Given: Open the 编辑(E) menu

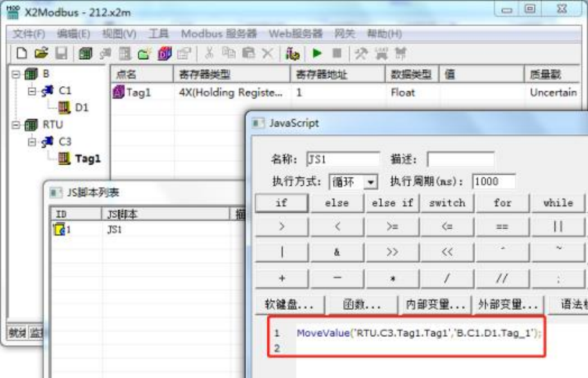Looking at the screenshot, I should tap(73, 34).
